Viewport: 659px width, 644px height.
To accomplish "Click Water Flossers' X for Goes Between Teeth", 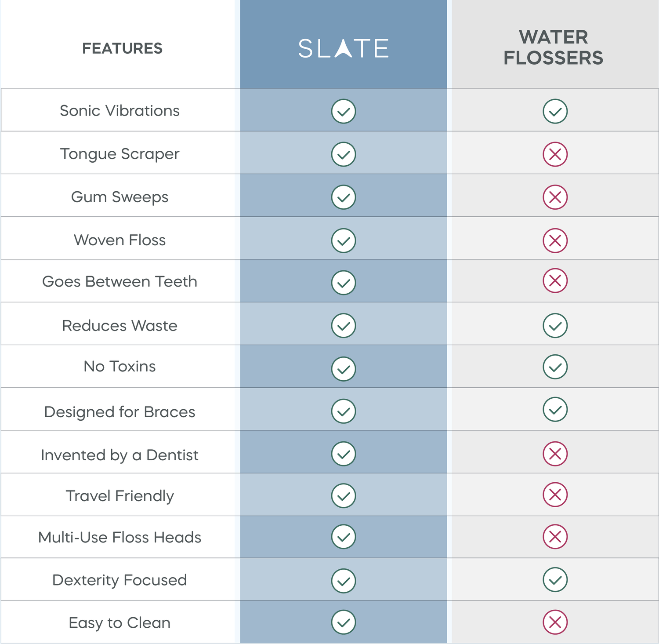I will coord(555,280).
